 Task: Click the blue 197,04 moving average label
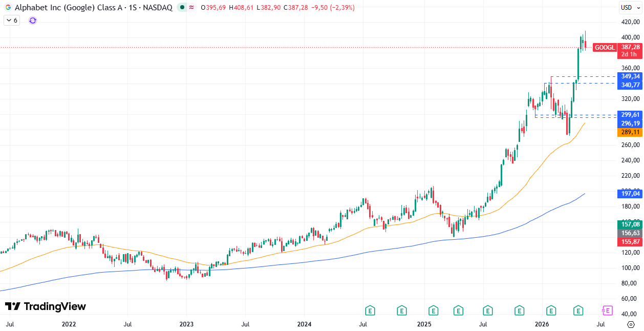631,194
